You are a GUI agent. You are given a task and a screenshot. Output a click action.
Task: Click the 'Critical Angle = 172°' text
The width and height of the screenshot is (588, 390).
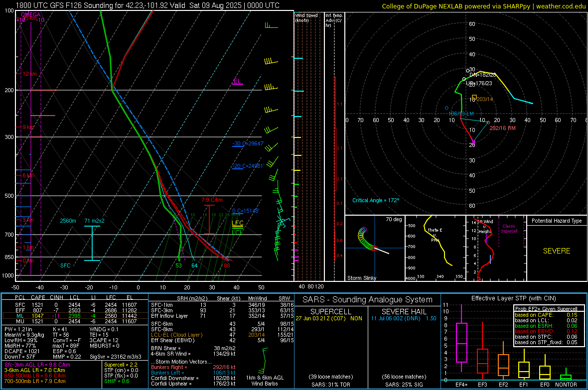point(376,200)
